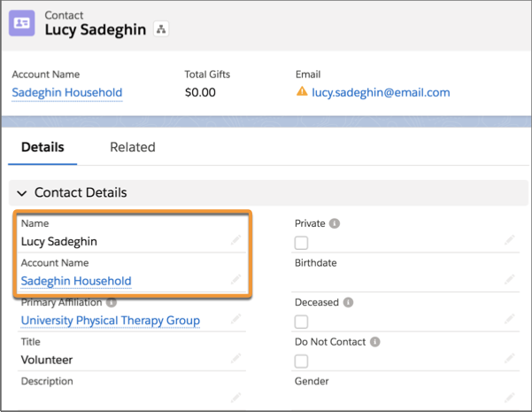
Task: Click the Volunteer title value
Action: pos(47,360)
